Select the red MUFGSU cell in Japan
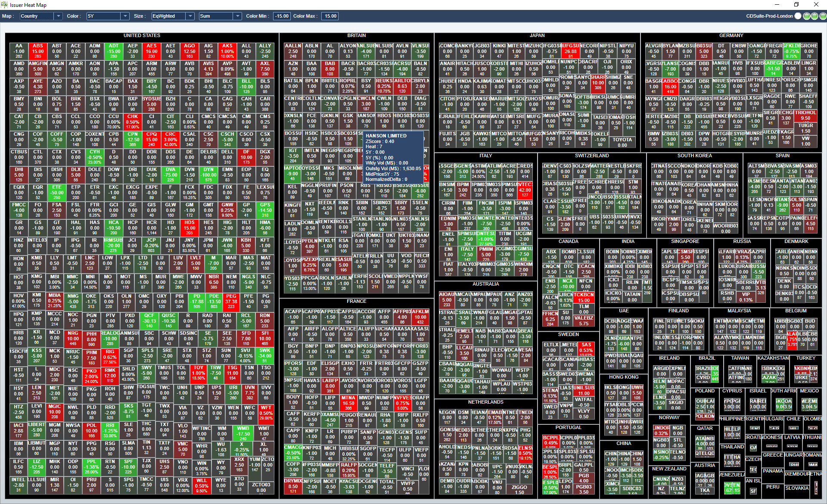The image size is (827, 504). [x=570, y=51]
